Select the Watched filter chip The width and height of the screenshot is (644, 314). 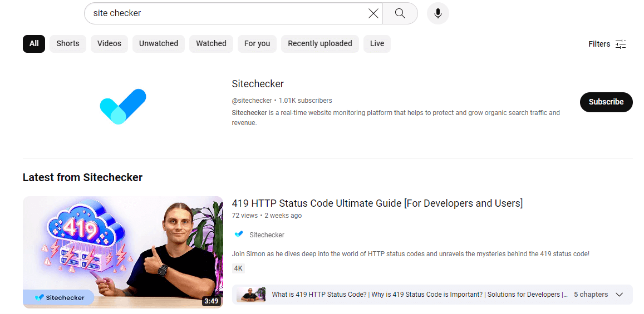pyautogui.click(x=211, y=43)
